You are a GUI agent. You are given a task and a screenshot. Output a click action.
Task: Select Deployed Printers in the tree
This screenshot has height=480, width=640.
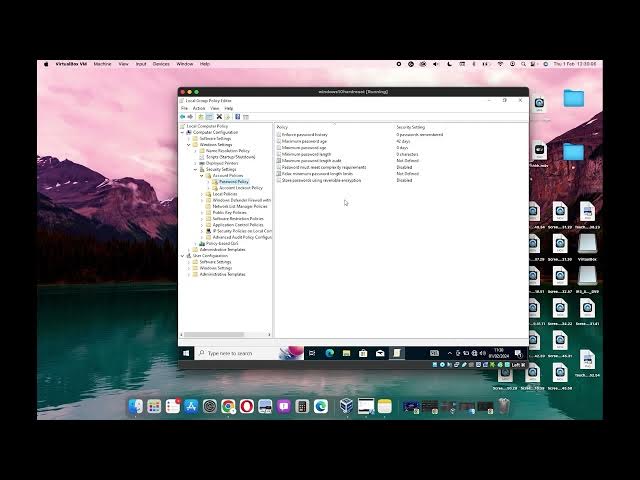(x=222, y=163)
